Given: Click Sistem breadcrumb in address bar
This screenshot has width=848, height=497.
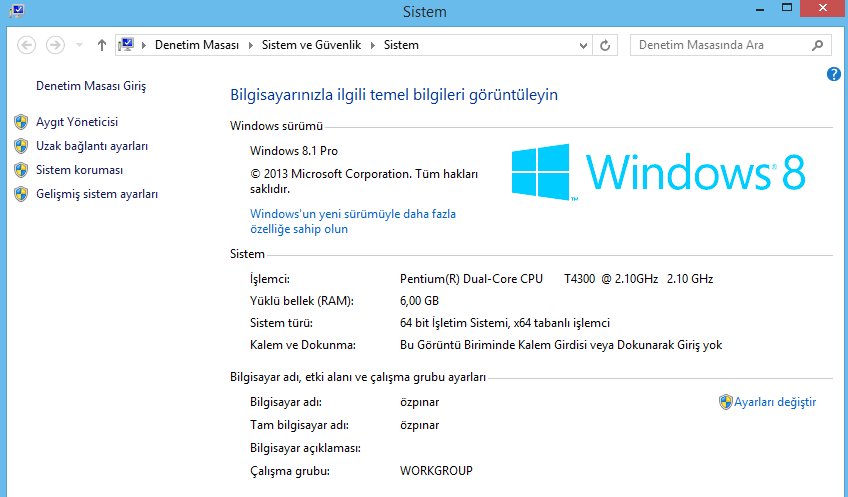Looking at the screenshot, I should click(401, 45).
